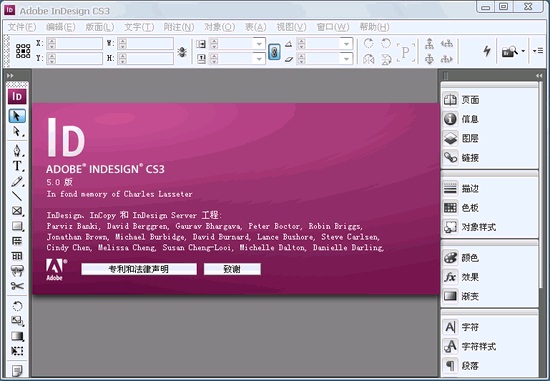The height and width of the screenshot is (381, 550).
Task: Select the Scissors tool
Action: 17,286
